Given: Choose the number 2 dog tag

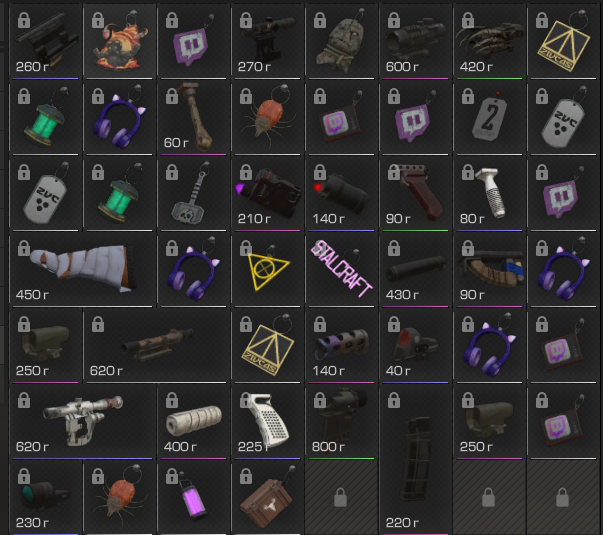Looking at the screenshot, I should [489, 117].
